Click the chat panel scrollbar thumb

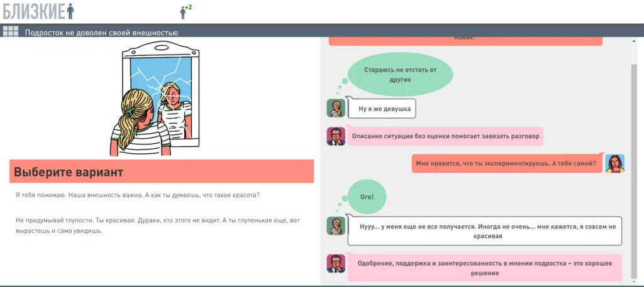[x=634, y=163]
